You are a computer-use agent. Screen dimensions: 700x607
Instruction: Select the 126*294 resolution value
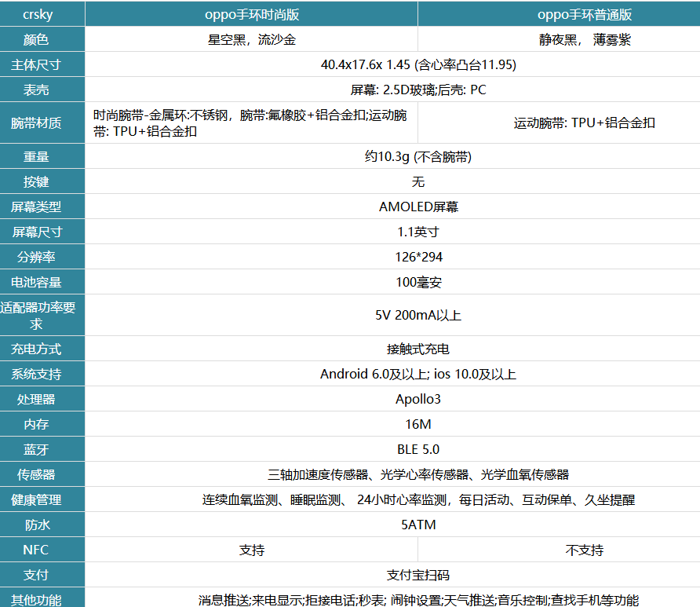pos(418,257)
